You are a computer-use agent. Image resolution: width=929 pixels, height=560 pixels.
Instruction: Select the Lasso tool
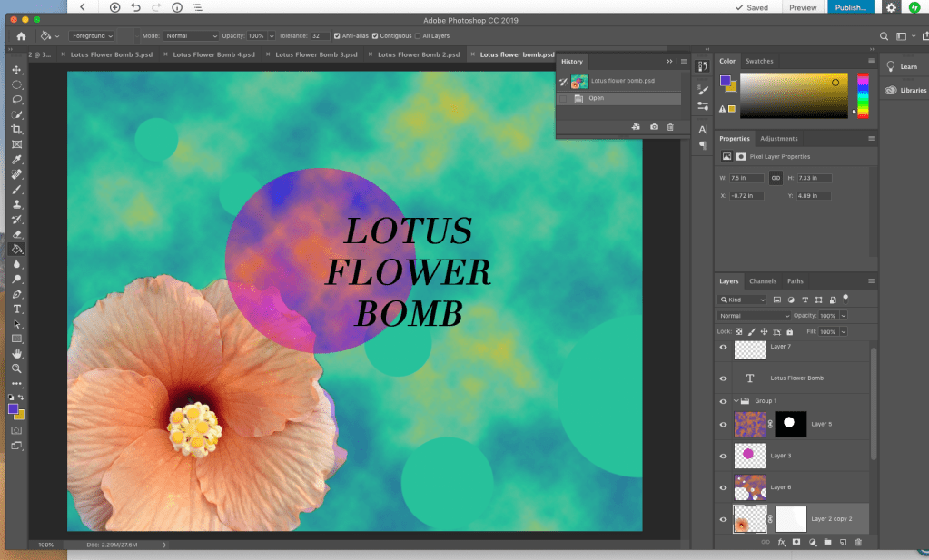pos(16,100)
